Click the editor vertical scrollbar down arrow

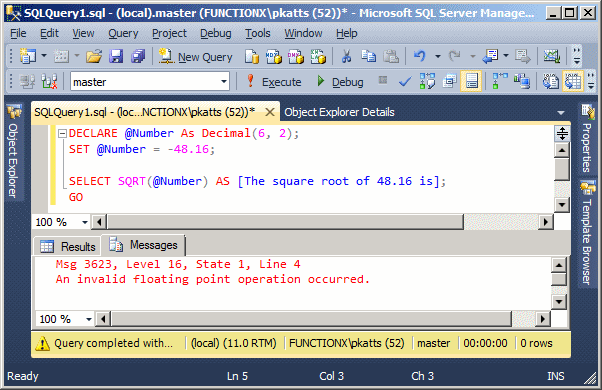[x=562, y=204]
